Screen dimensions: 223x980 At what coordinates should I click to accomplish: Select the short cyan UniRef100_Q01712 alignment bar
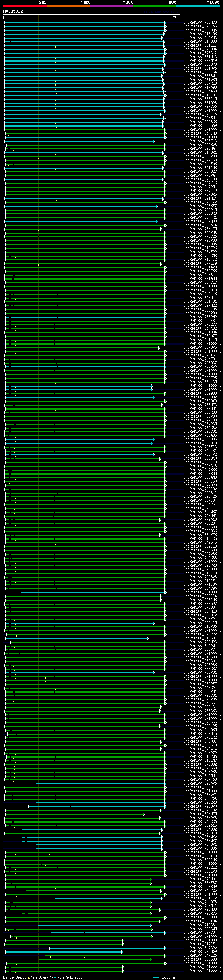point(109,899)
